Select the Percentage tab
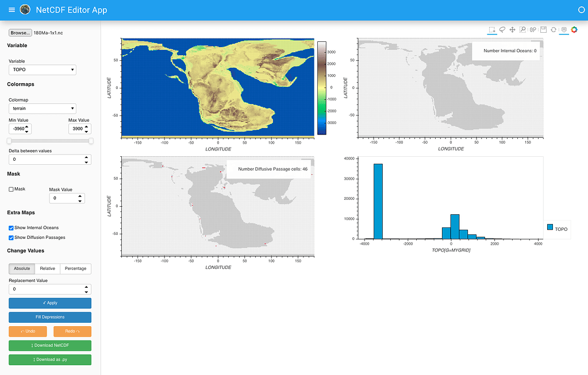 (75, 268)
